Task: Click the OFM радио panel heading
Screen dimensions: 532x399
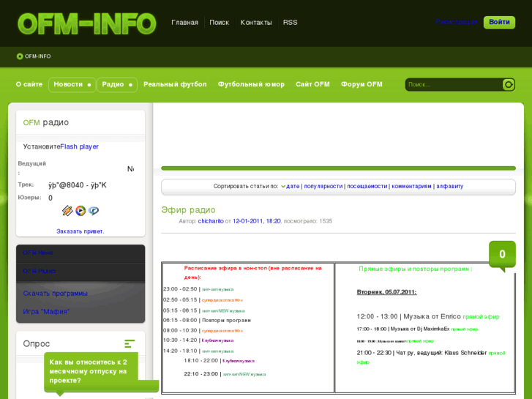Action: click(x=46, y=122)
